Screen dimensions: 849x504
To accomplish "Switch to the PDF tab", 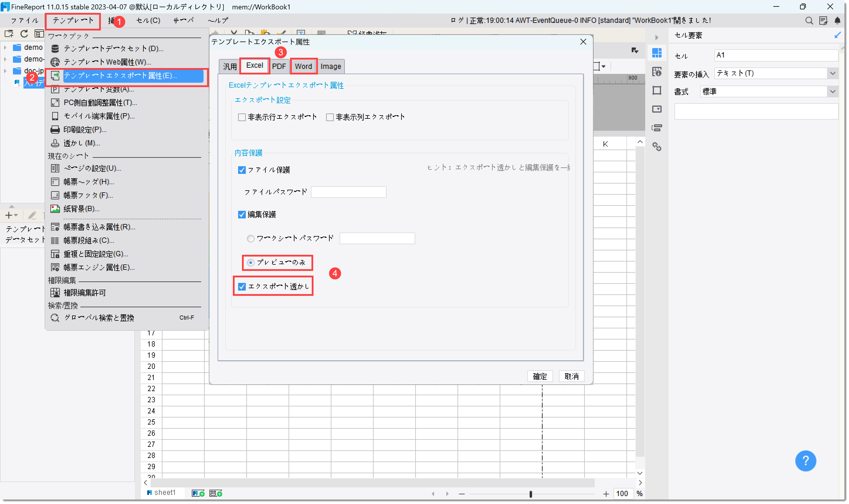I will (279, 67).
